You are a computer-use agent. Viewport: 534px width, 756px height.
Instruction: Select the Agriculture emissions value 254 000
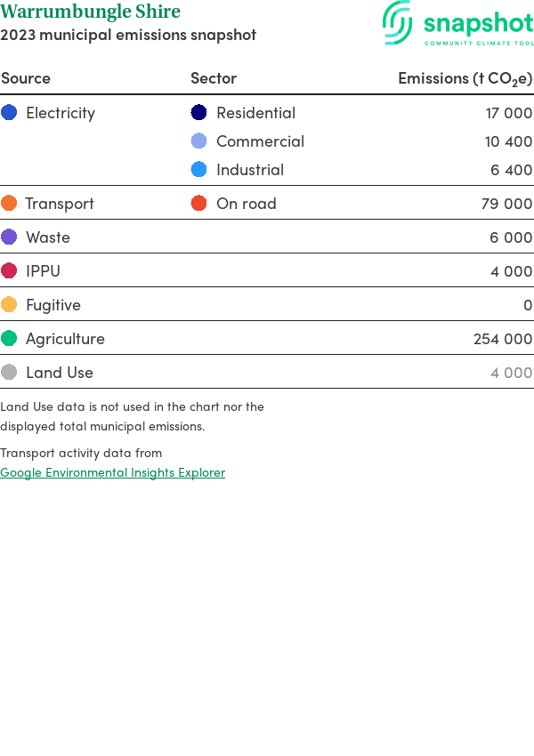coord(503,339)
